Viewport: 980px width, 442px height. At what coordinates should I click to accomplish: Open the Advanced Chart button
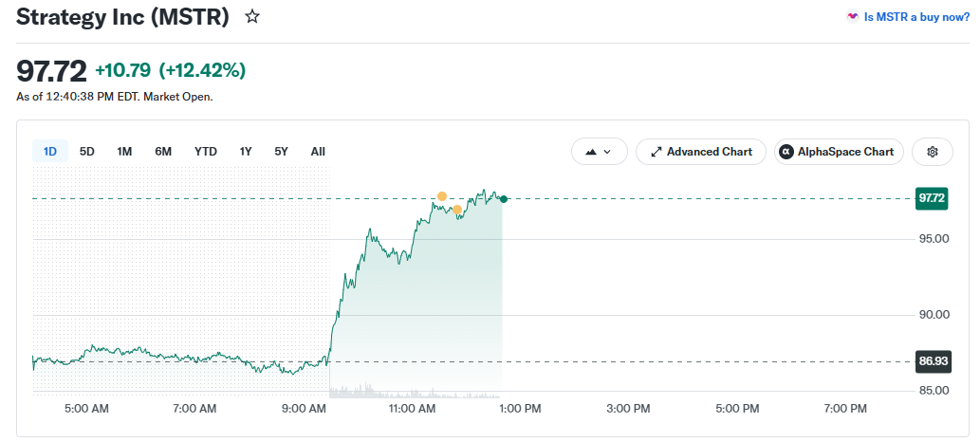coord(701,152)
